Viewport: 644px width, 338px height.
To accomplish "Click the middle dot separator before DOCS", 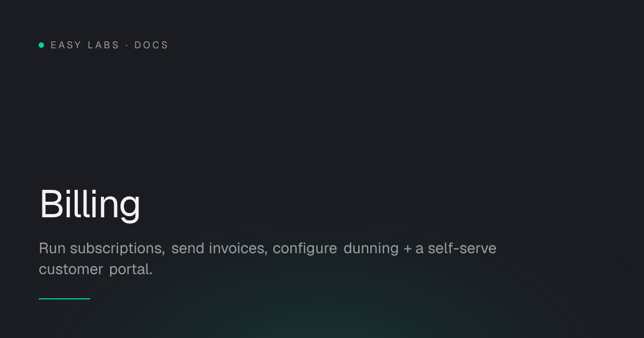I will click(x=127, y=45).
